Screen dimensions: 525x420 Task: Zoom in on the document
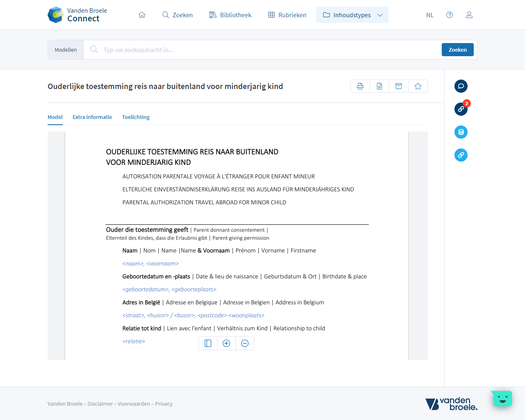226,343
